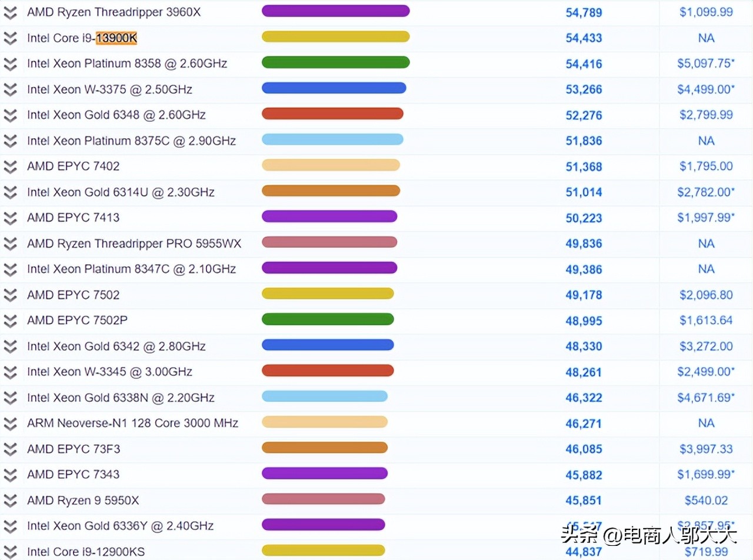Click the blue score bar for Xeon W-3375

[334, 88]
